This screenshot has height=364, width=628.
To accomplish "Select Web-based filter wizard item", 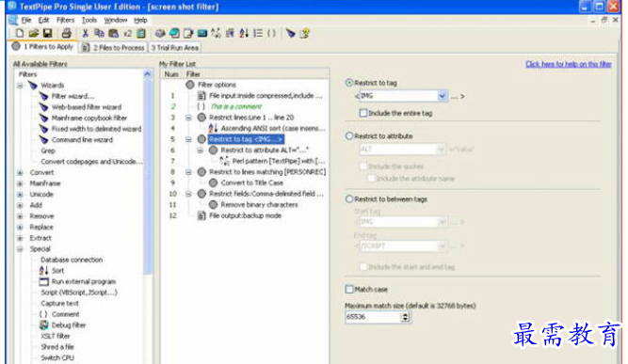I will (86, 107).
